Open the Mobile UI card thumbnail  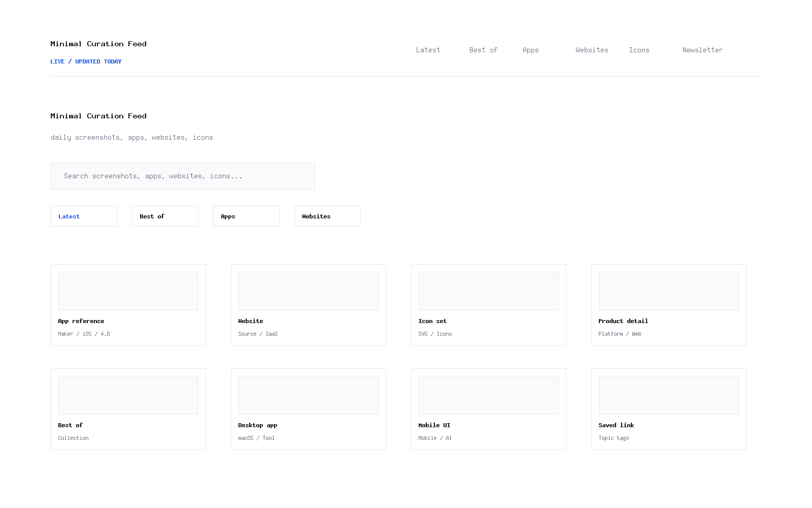point(489,395)
